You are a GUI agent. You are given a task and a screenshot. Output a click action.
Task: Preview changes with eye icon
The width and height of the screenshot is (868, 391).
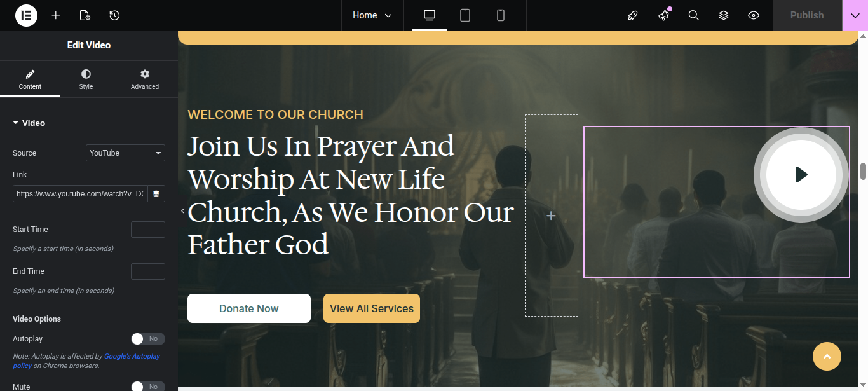754,15
